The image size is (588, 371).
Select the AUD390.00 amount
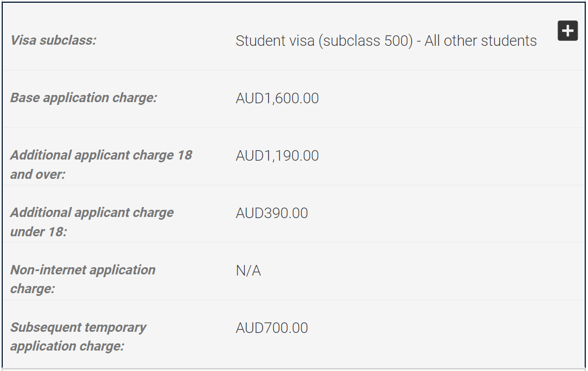click(272, 213)
